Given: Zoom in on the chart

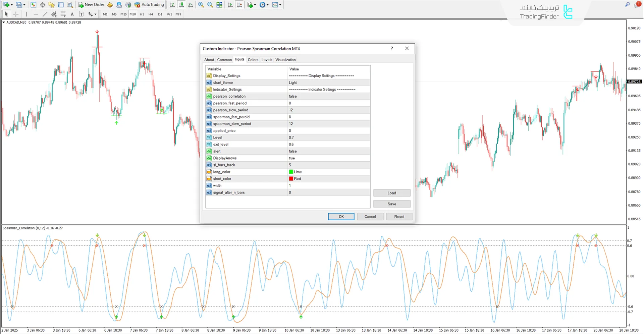Looking at the screenshot, I should pos(201,5).
